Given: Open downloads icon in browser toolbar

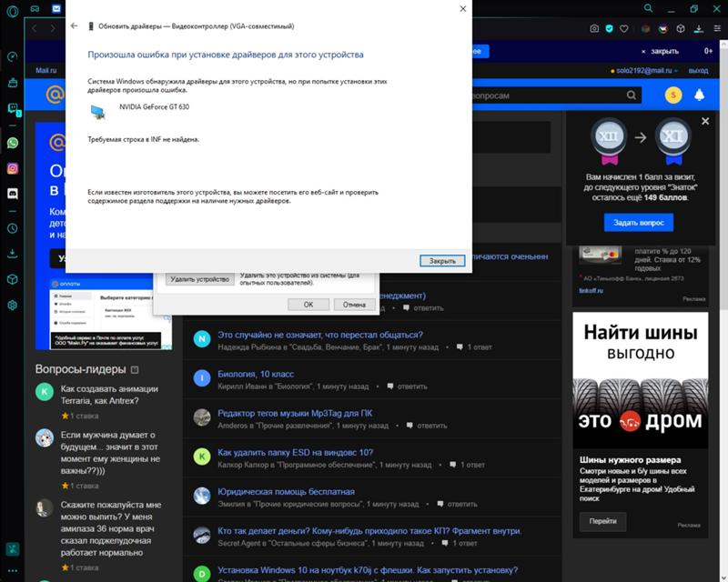Looking at the screenshot, I should (698, 29).
